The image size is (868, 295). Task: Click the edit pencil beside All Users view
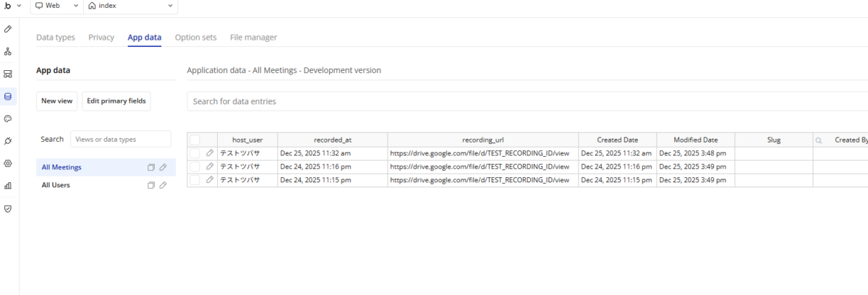point(163,185)
